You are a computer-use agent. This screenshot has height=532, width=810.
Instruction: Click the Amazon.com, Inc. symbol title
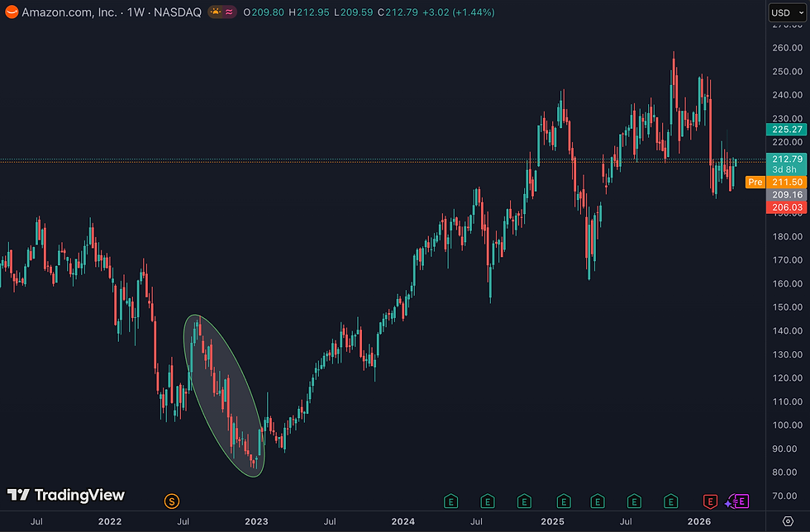(69, 12)
